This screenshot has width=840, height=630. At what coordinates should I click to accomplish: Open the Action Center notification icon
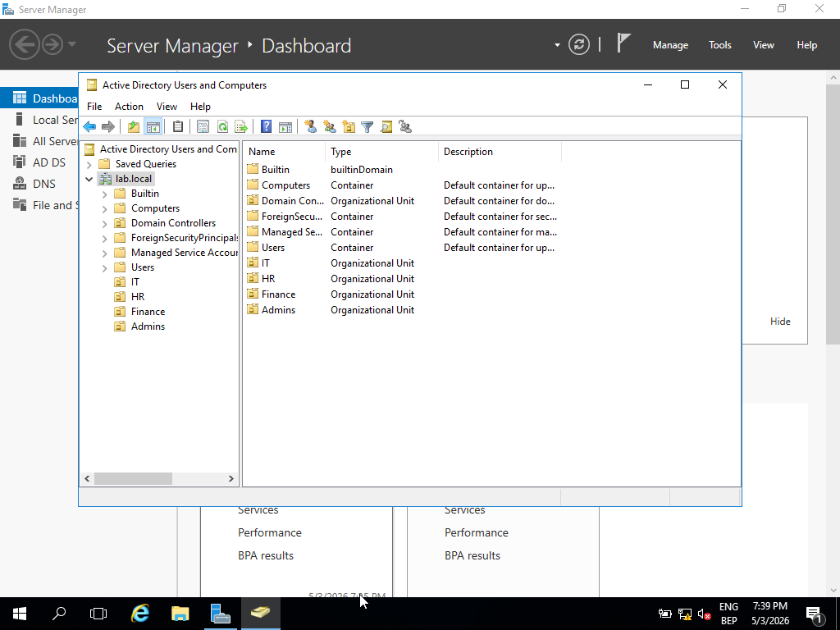[x=815, y=615]
